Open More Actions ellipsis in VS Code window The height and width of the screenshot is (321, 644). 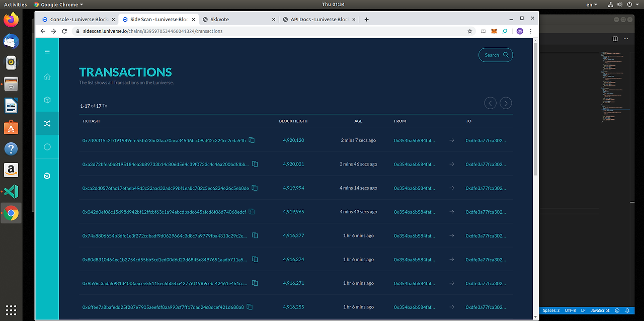tap(625, 39)
